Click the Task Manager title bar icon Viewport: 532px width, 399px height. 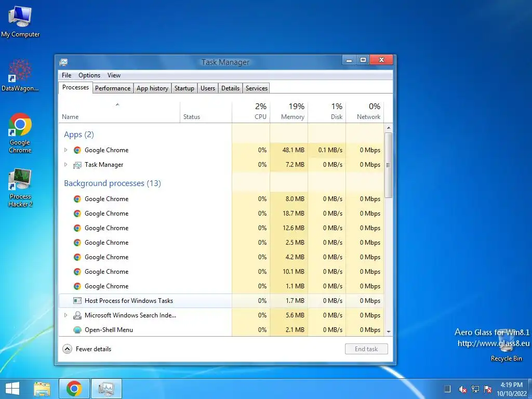click(63, 62)
